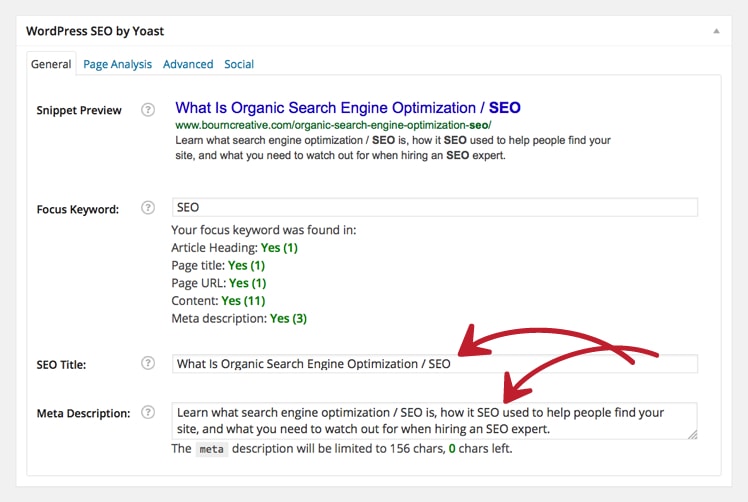Click the snippet preview description text
The height and width of the screenshot is (502, 748).
tap(393, 147)
